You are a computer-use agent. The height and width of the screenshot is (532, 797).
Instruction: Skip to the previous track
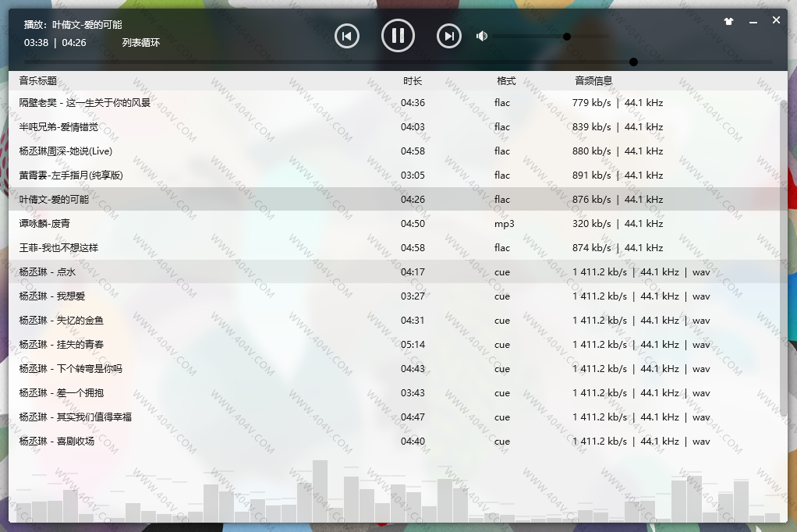[x=347, y=36]
